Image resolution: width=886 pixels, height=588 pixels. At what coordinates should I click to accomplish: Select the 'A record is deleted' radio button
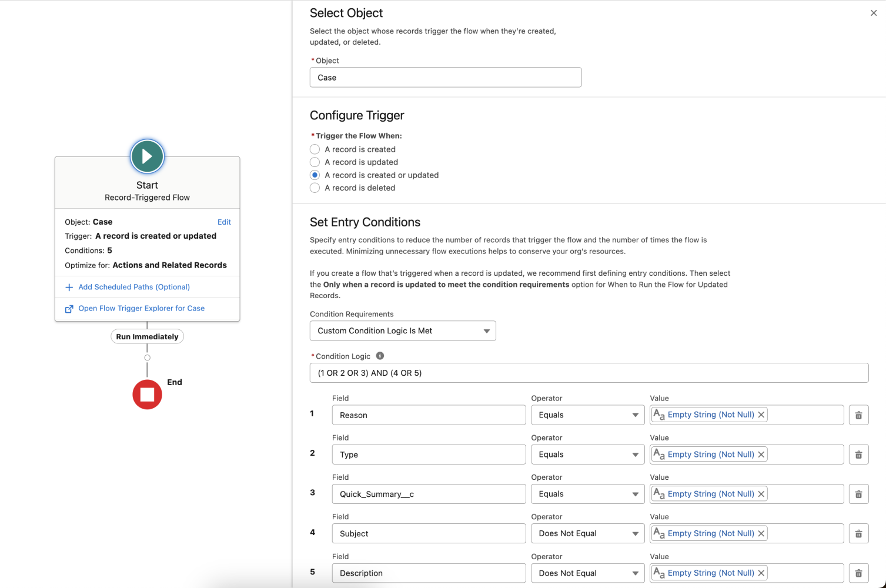(315, 188)
